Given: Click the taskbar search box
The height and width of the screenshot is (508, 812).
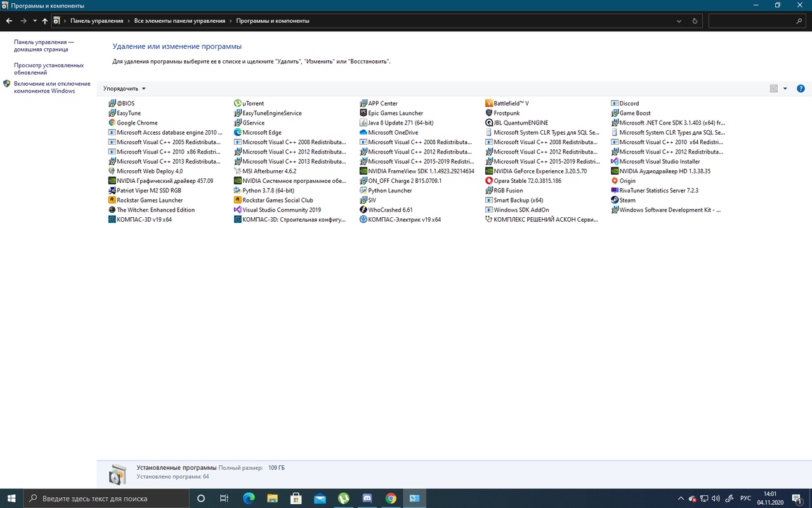Looking at the screenshot, I should pos(106,498).
